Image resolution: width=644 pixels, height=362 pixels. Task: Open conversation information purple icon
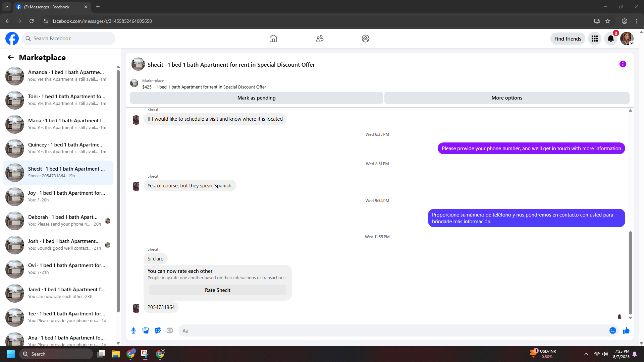click(623, 64)
